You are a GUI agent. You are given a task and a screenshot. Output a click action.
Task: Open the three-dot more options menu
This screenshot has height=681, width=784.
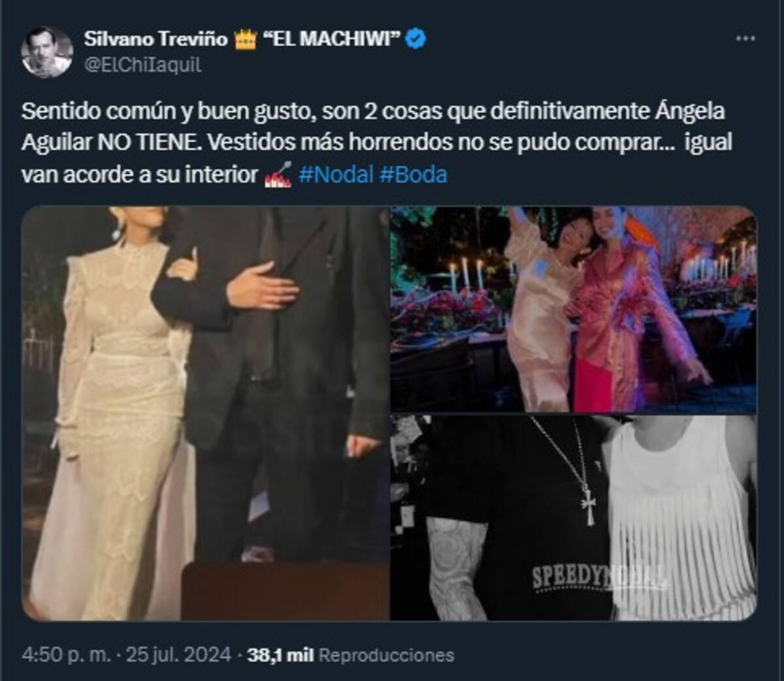click(x=745, y=39)
